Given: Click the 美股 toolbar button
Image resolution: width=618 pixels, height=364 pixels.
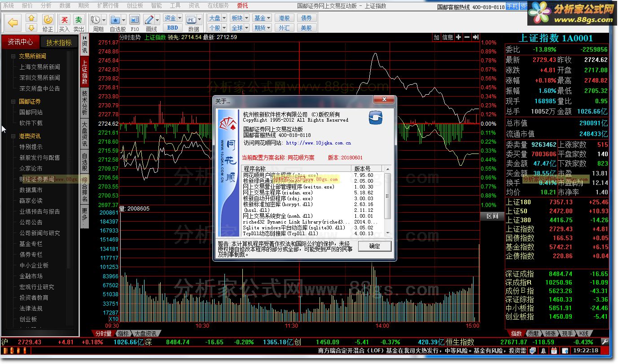Looking at the screenshot, I should click(x=307, y=28).
